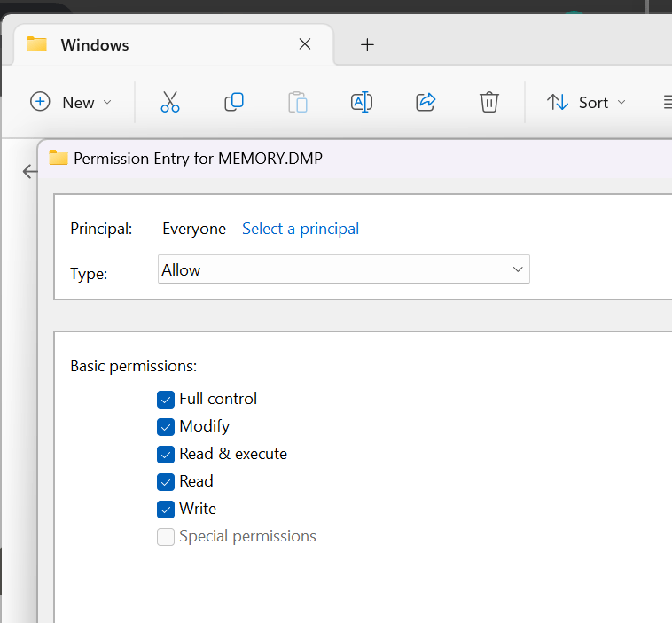Close the Windows tab

pos(305,43)
